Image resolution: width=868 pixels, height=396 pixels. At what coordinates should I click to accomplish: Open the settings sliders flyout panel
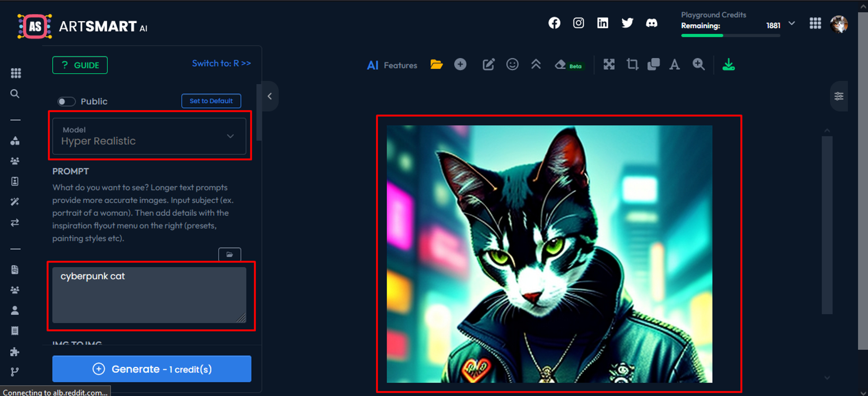[839, 96]
